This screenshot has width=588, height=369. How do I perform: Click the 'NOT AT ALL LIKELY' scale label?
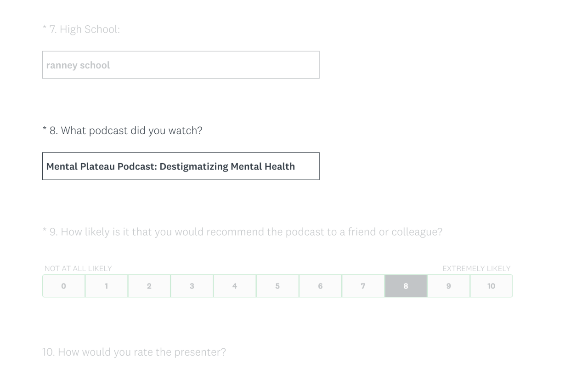coord(78,268)
